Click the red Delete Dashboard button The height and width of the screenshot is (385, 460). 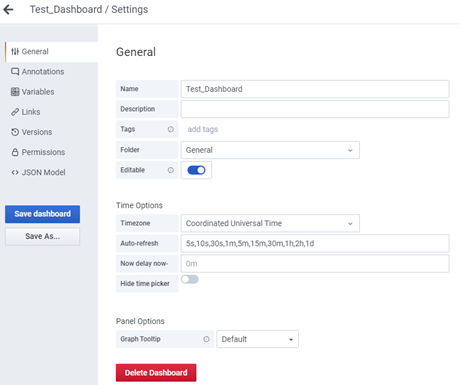click(156, 373)
